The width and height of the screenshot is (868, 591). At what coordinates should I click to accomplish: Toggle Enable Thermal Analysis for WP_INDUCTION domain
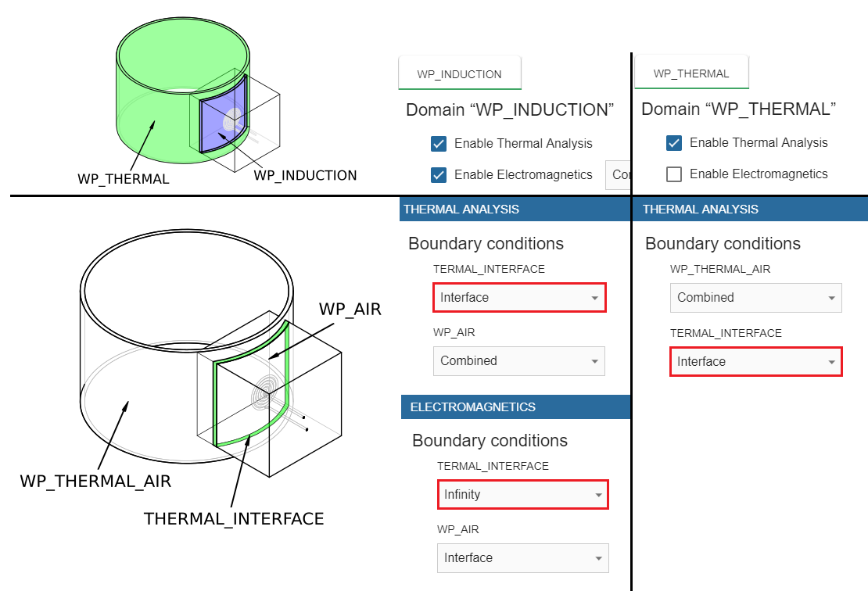tap(439, 143)
